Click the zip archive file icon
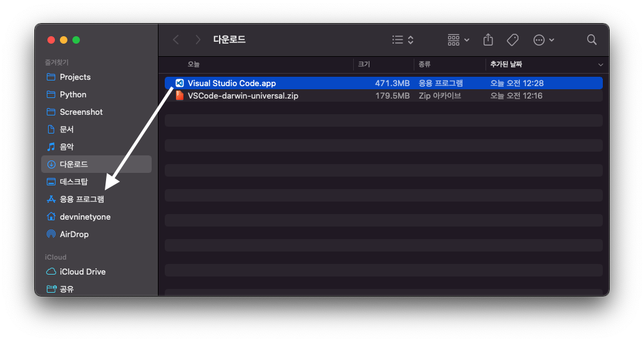The image size is (644, 342). point(180,95)
